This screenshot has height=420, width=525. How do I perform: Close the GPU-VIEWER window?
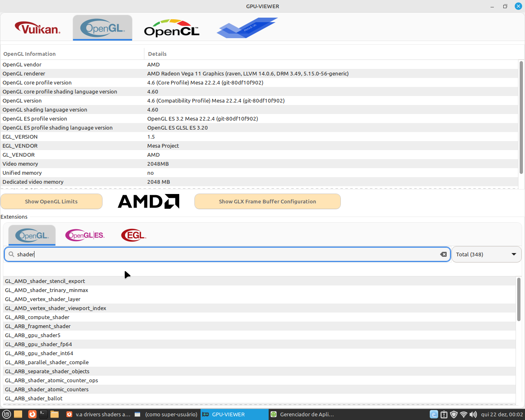tap(518, 6)
